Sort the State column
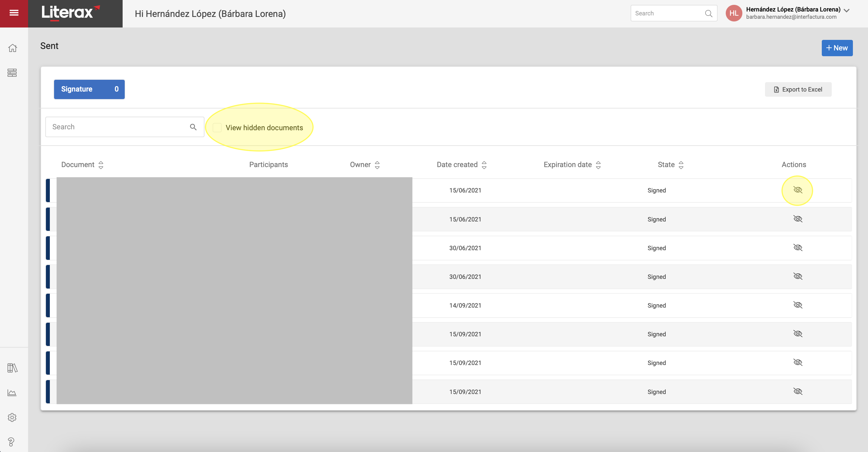This screenshot has height=452, width=868. point(681,165)
